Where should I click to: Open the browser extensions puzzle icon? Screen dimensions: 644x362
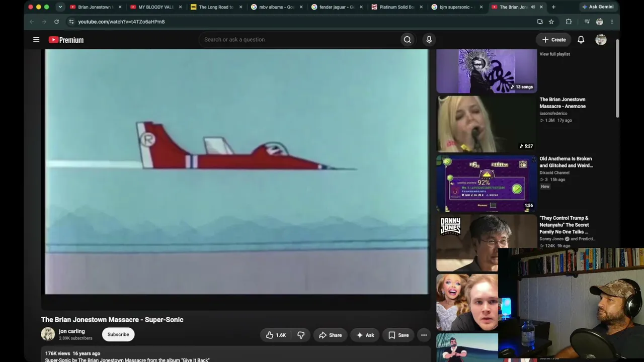click(x=569, y=22)
